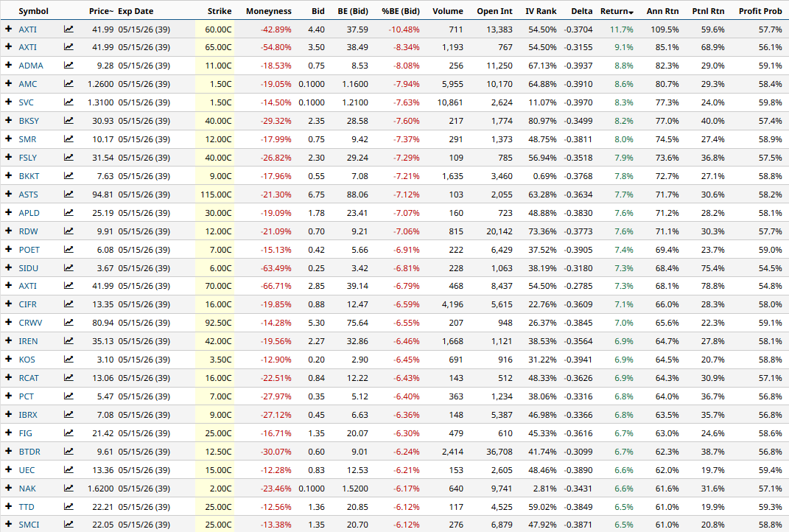Viewport: 789px width, 532px height.
Task: Open the chart icon for SVC
Action: [x=69, y=102]
